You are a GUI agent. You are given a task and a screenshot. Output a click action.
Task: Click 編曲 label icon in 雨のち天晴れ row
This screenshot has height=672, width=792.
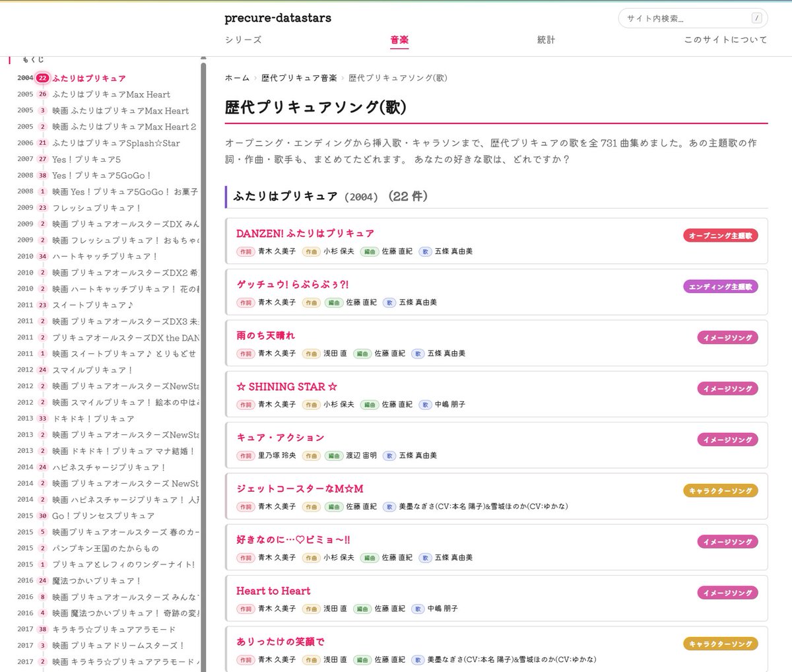[362, 354]
